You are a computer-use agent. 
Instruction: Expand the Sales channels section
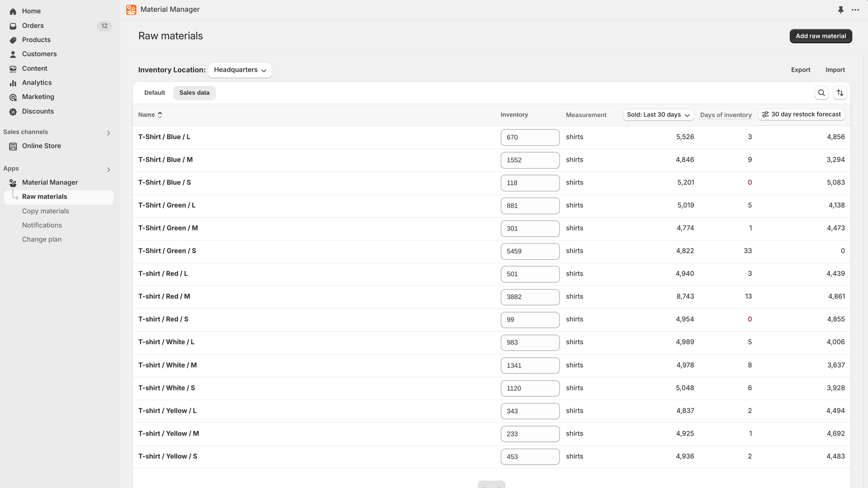(x=108, y=133)
